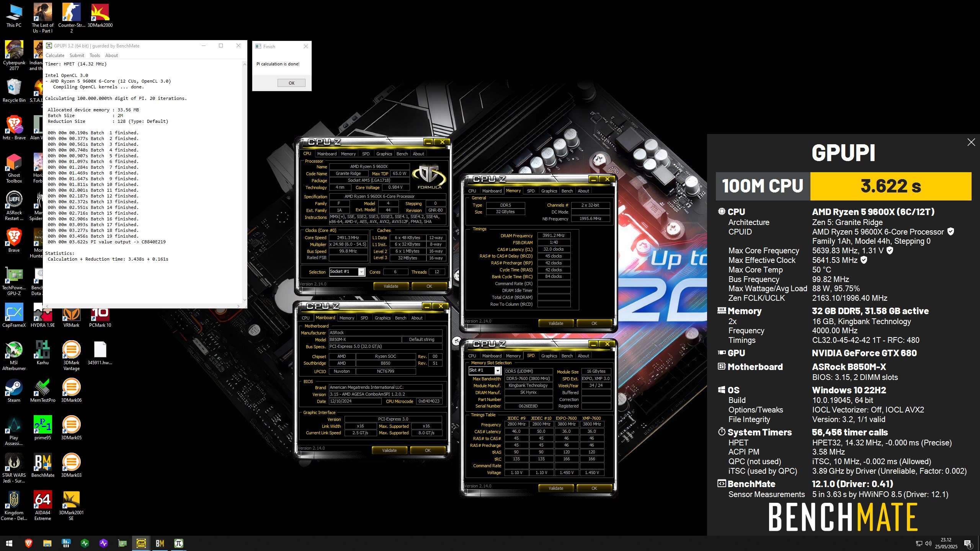Open the Windows Start menu
This screenshot has height=551, width=980.
coord(9,543)
